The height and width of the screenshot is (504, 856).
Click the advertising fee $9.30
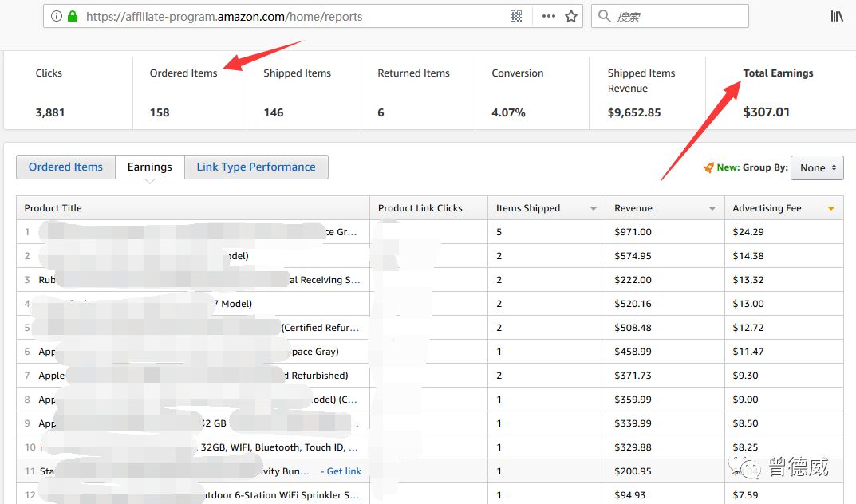click(745, 376)
